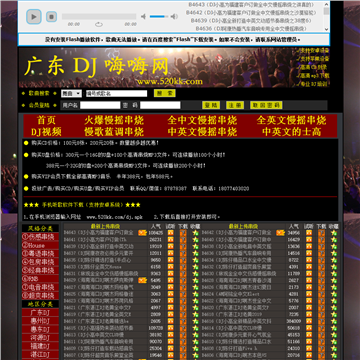Click the favorite star for track B4630

[334, 274]
